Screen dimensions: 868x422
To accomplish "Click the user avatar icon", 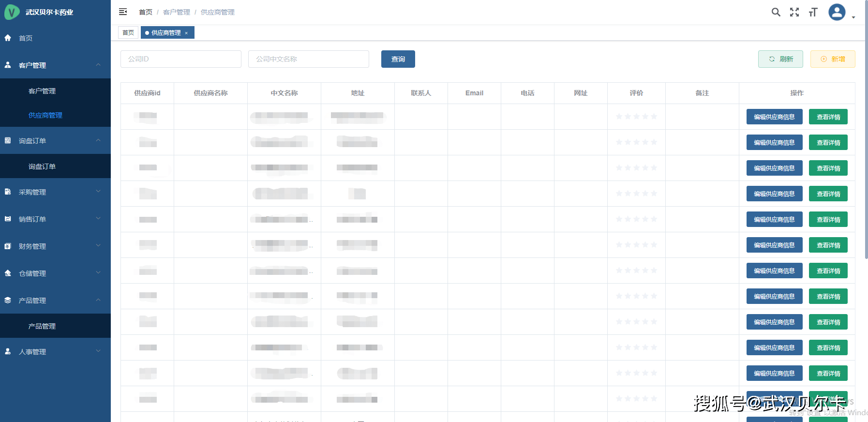I will pos(837,12).
